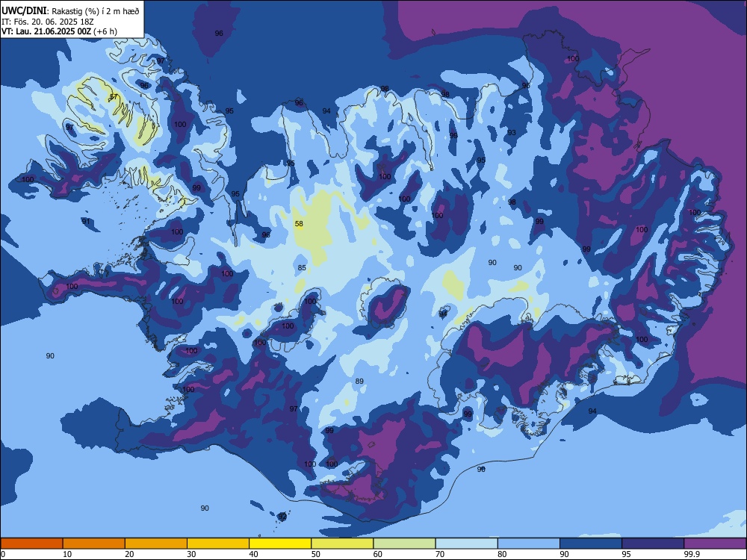The width and height of the screenshot is (747, 560).
Task: Click the '99.9' legend scale label
Action: pos(691,554)
